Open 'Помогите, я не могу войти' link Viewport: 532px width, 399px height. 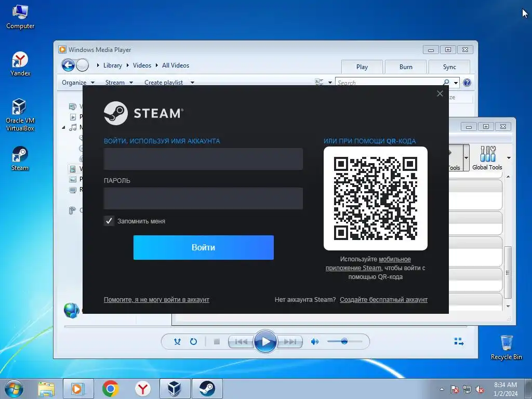156,300
